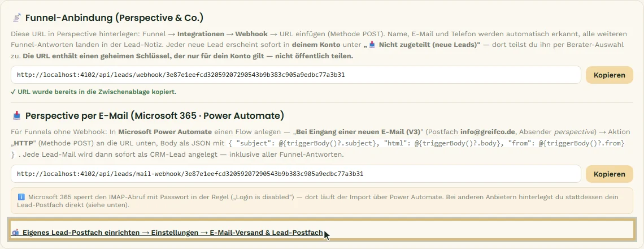Copy the mail-webhook URL with Kopieren
644x249 pixels.
click(609, 174)
